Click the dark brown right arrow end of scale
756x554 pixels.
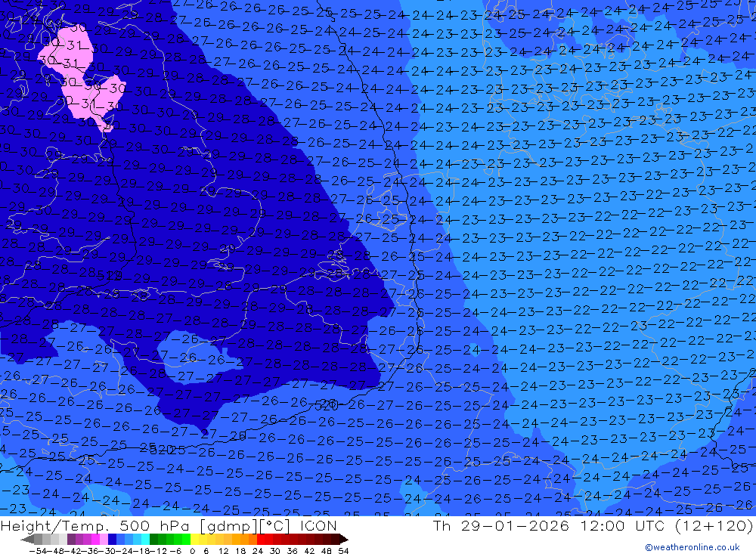click(343, 540)
